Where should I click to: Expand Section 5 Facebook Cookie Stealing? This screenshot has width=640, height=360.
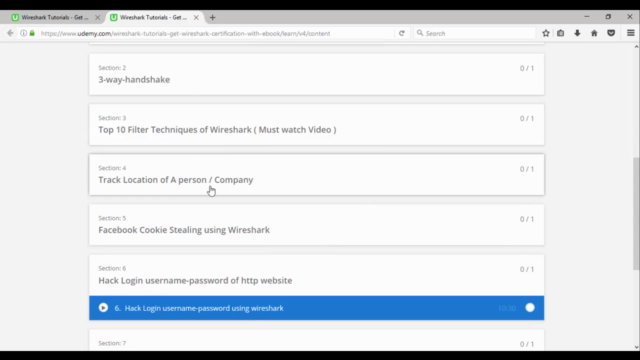(317, 225)
